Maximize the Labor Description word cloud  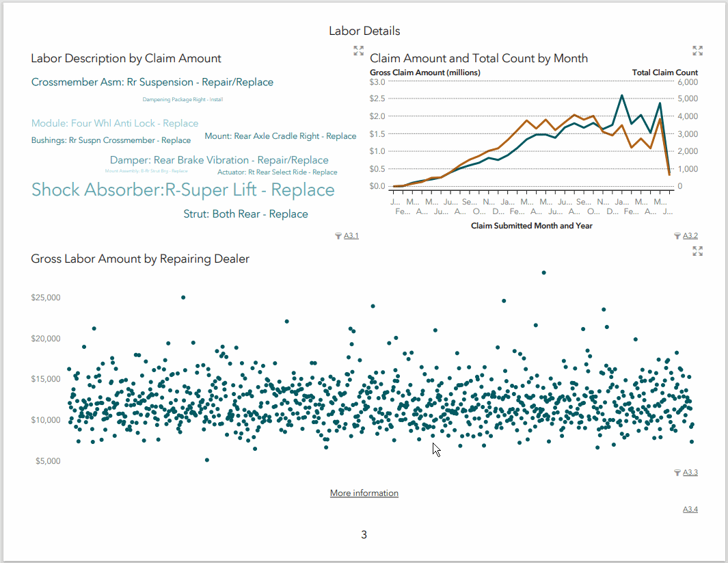pyautogui.click(x=358, y=50)
